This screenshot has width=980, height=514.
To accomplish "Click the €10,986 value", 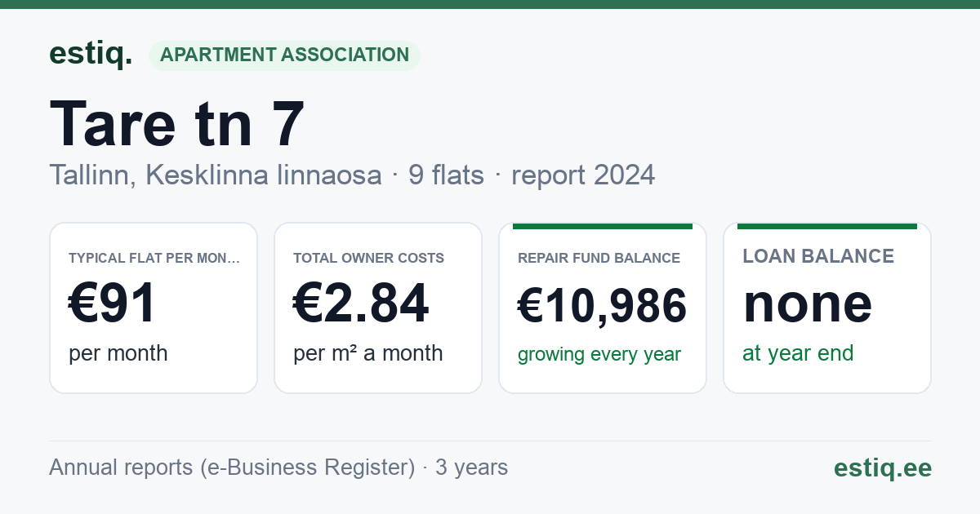I will point(603,306).
